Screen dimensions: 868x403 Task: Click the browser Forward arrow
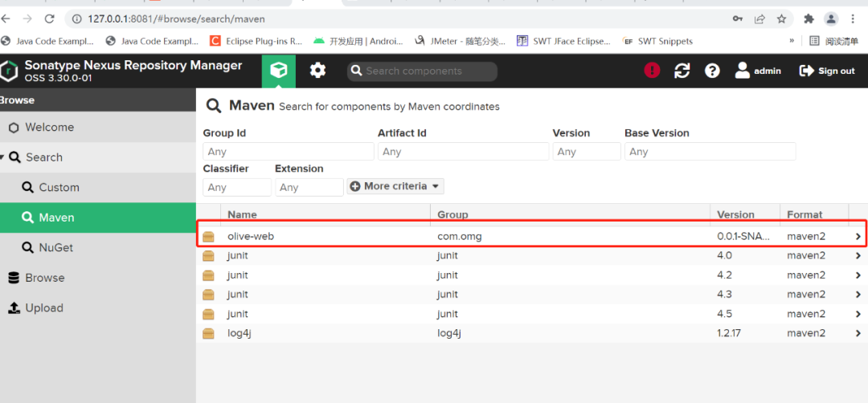point(27,18)
